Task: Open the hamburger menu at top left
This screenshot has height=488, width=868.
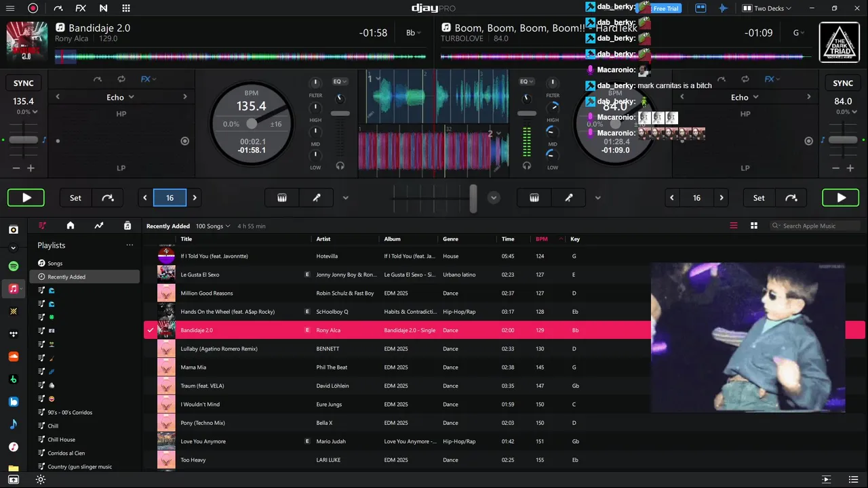Action: (x=12, y=8)
